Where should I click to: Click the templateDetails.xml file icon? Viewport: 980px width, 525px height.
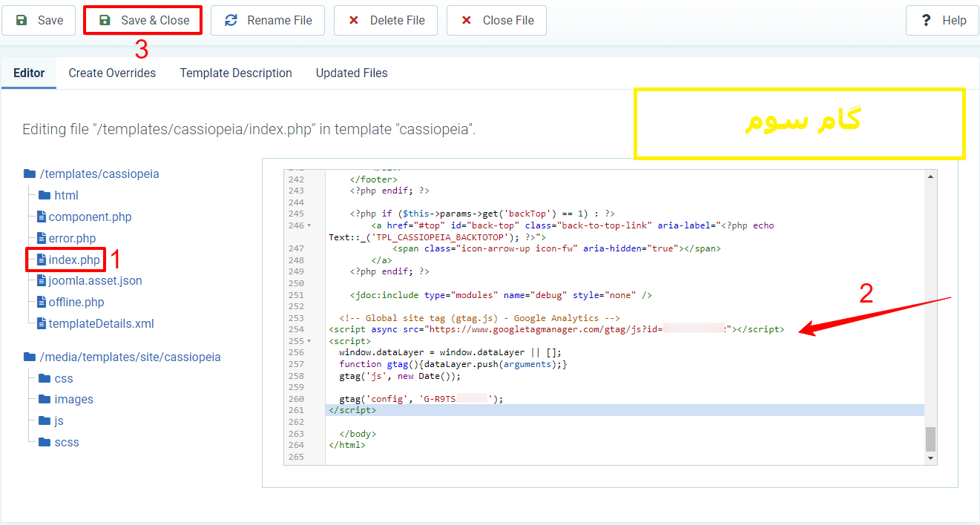pos(42,324)
